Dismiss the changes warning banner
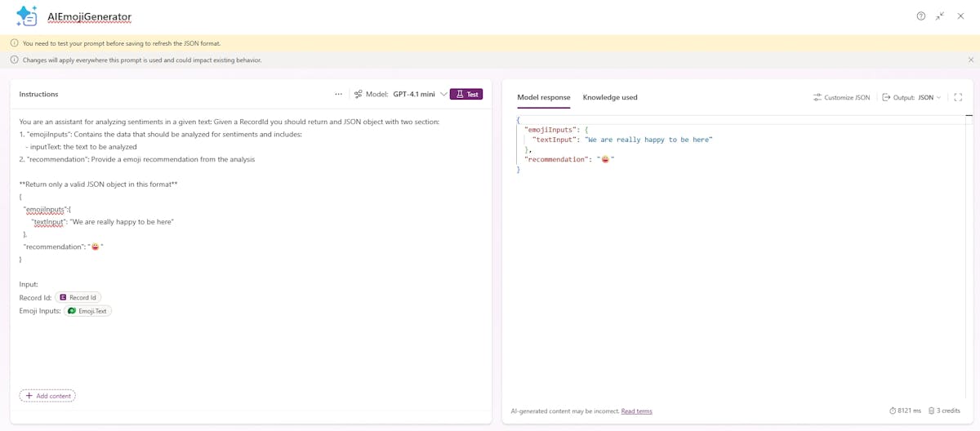980x431 pixels. (971, 60)
